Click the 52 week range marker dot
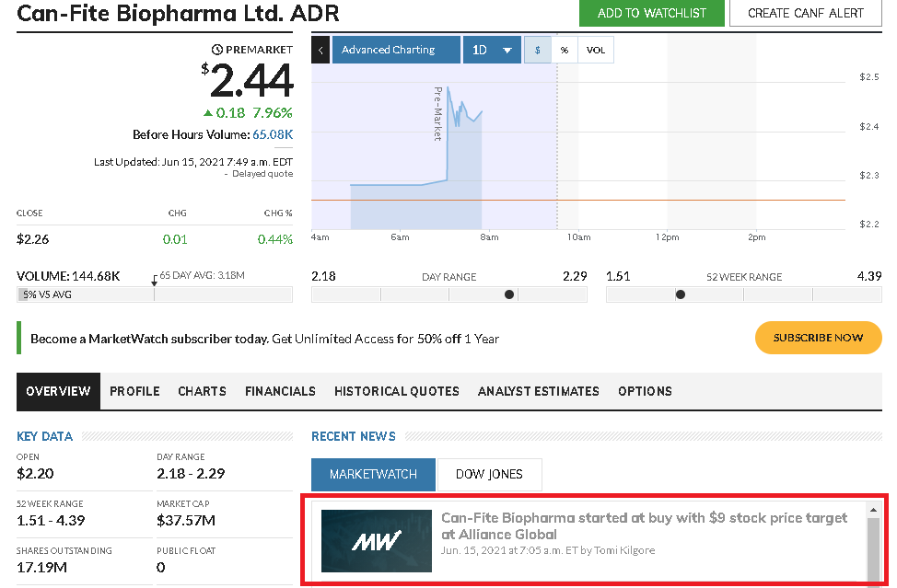 pyautogui.click(x=681, y=294)
